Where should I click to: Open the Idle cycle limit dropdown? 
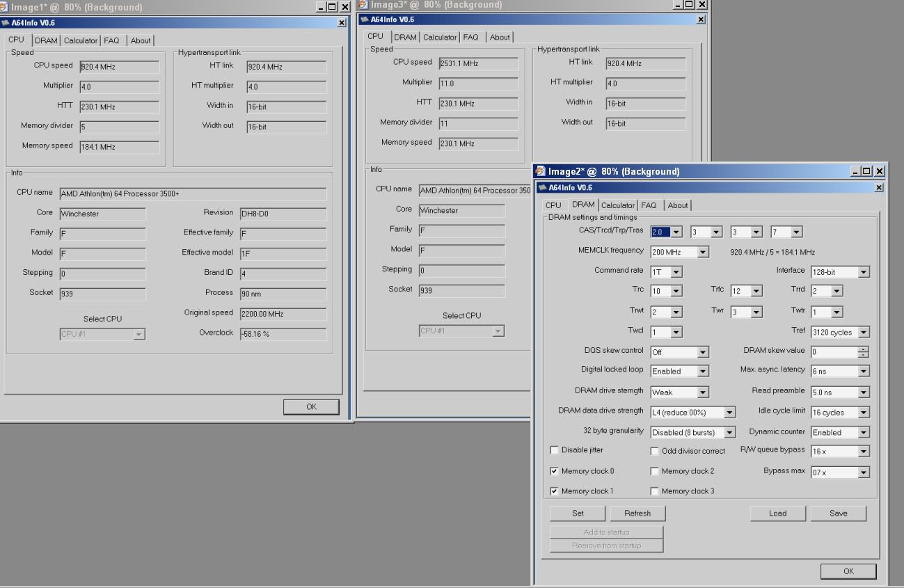[864, 413]
